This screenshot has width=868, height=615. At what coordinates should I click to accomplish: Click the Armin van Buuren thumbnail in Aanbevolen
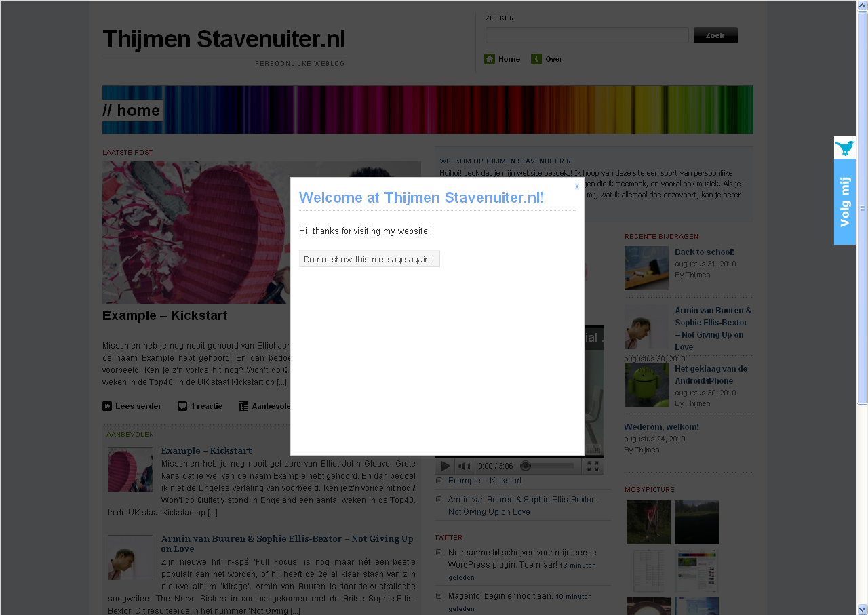click(130, 557)
